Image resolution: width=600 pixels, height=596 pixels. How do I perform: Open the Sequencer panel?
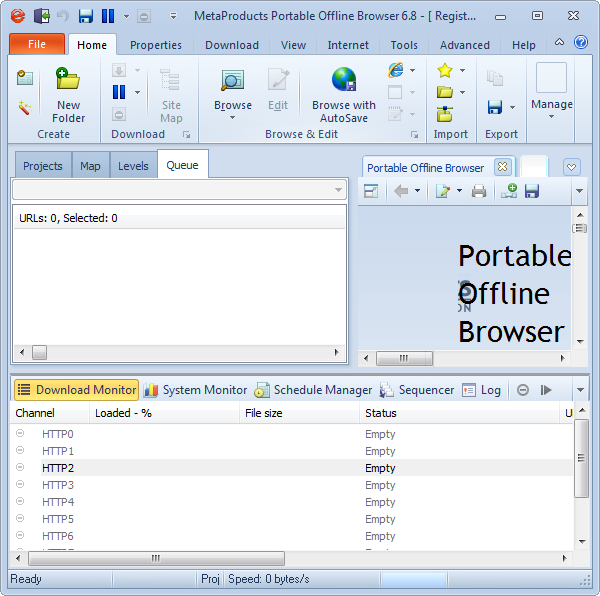[x=417, y=390]
